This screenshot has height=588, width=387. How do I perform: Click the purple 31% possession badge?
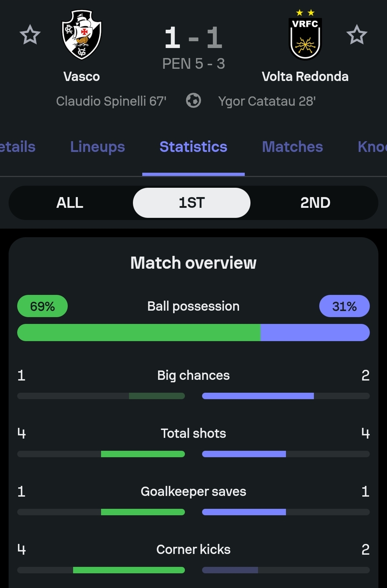[x=344, y=306]
